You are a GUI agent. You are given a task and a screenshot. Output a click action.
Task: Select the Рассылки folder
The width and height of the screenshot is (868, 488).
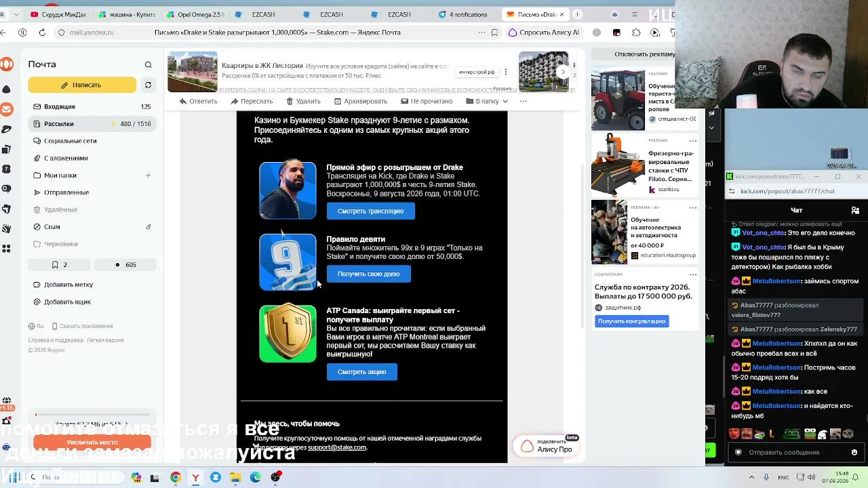point(92,124)
